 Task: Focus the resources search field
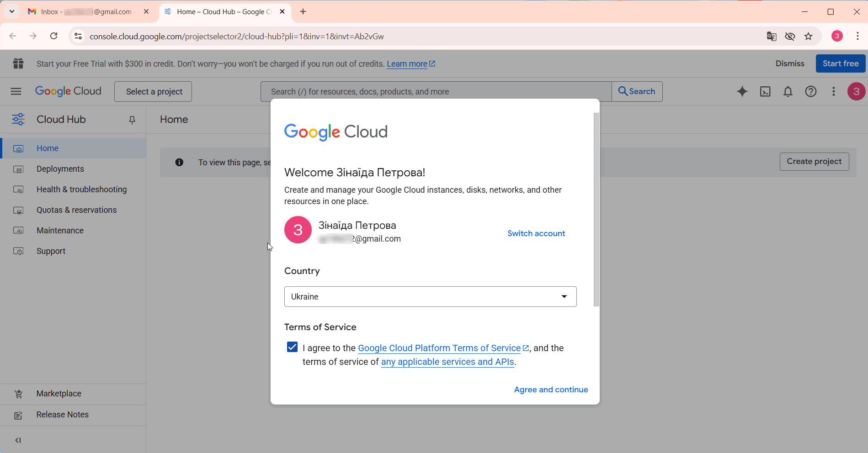[436, 91]
